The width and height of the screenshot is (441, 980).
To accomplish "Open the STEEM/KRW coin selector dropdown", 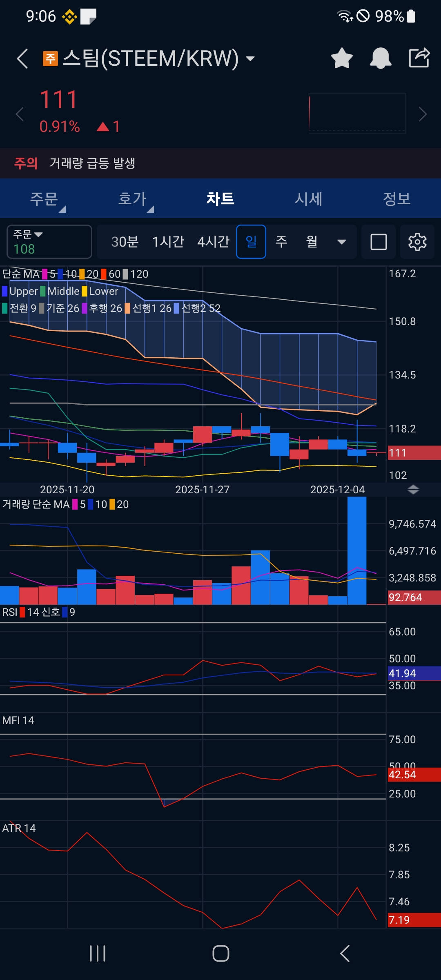I will click(250, 58).
